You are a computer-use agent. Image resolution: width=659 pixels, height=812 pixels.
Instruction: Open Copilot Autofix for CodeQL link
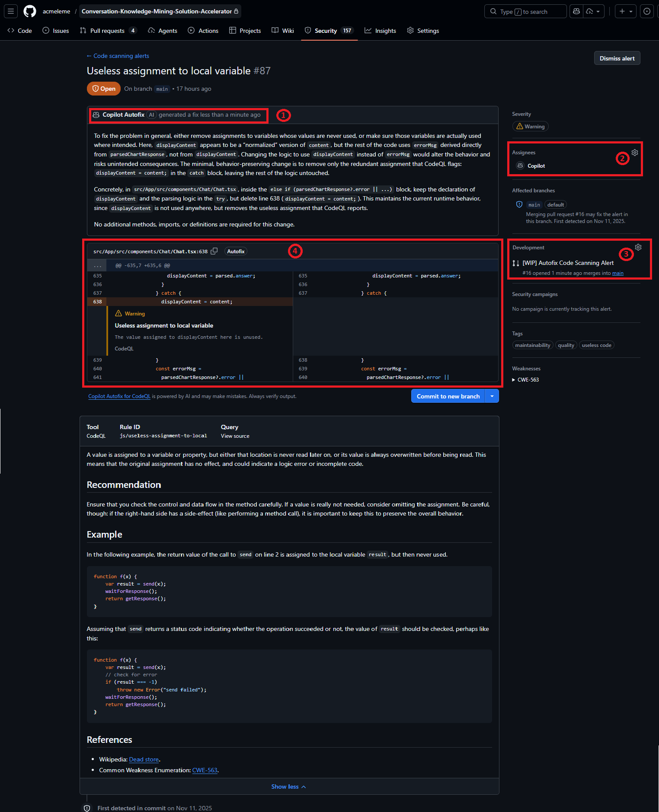[119, 396]
